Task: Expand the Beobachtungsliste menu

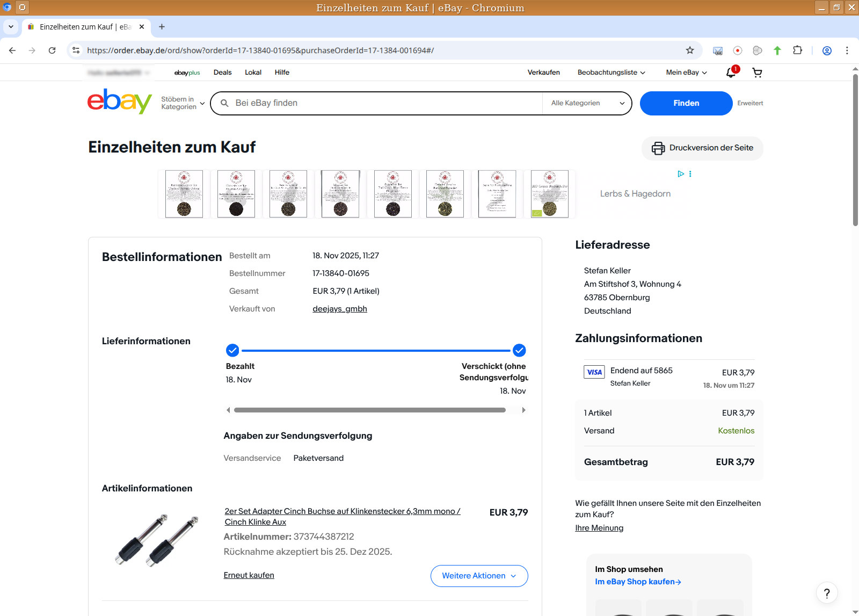Action: 611,73
